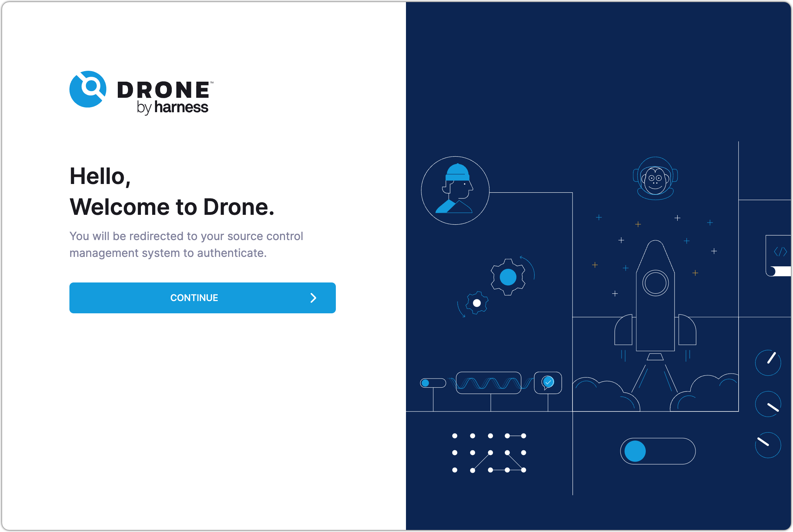Click the redirect description paragraph
This screenshot has height=532, width=793.
point(186,244)
